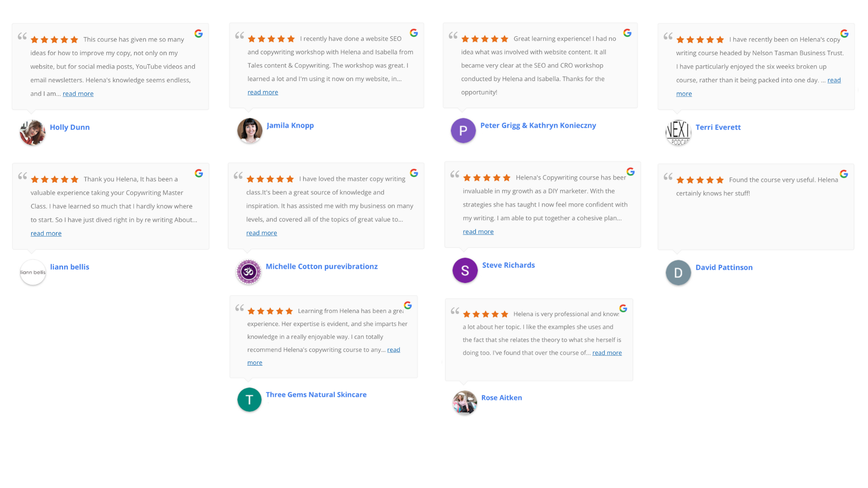Click Google icon on Steve Richards' review
Viewport: 868px width, 488px height.
click(630, 172)
